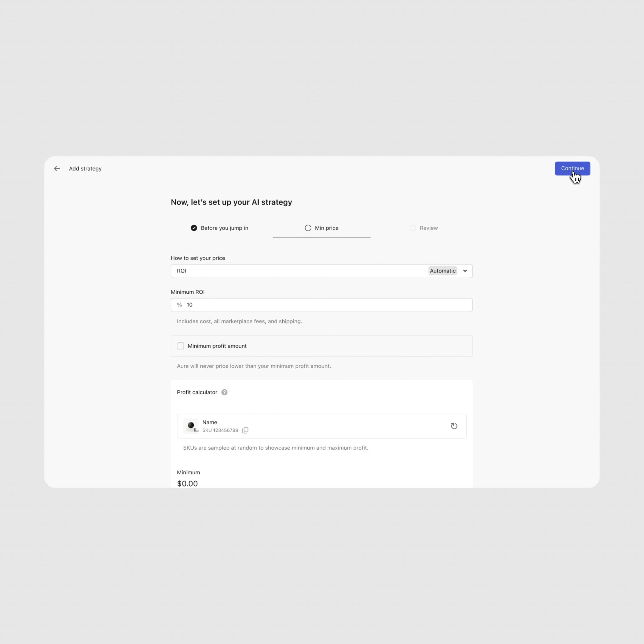
Task: Open the ROI pricing method combo box
Action: click(300, 271)
